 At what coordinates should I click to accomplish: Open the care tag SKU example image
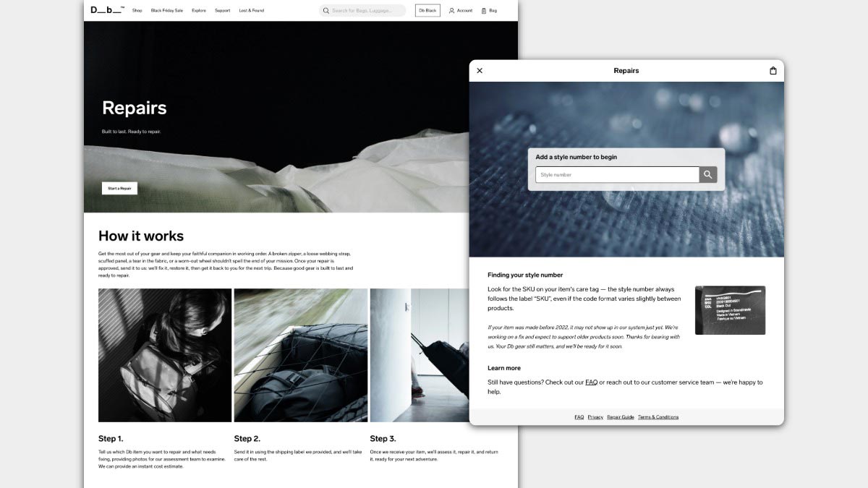click(730, 310)
